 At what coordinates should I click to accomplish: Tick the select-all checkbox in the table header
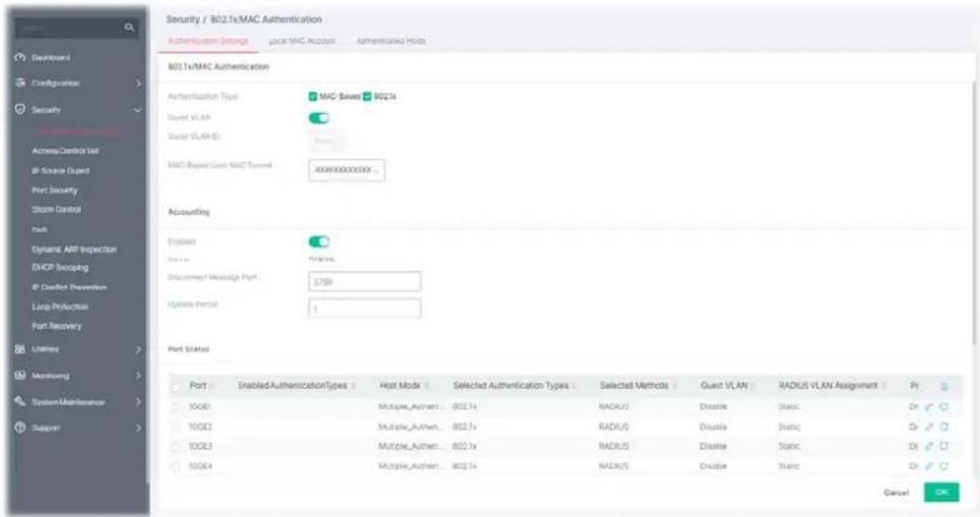(x=177, y=387)
